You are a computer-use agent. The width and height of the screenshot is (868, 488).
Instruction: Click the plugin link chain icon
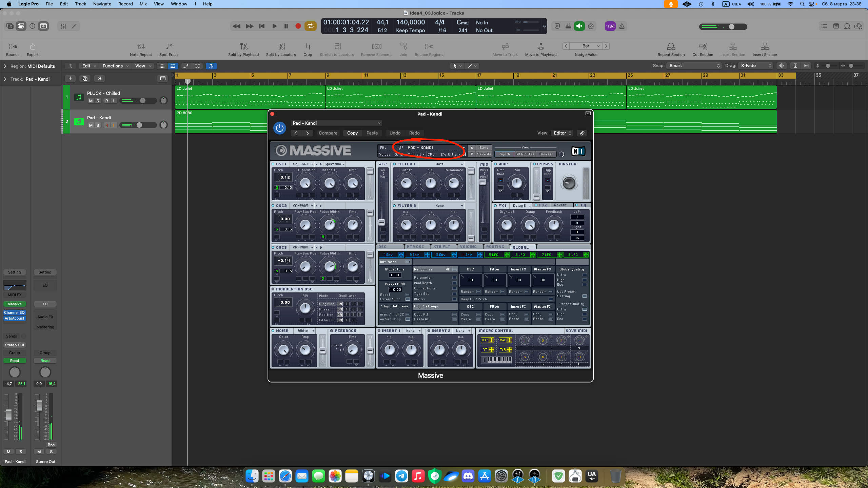[x=582, y=133]
